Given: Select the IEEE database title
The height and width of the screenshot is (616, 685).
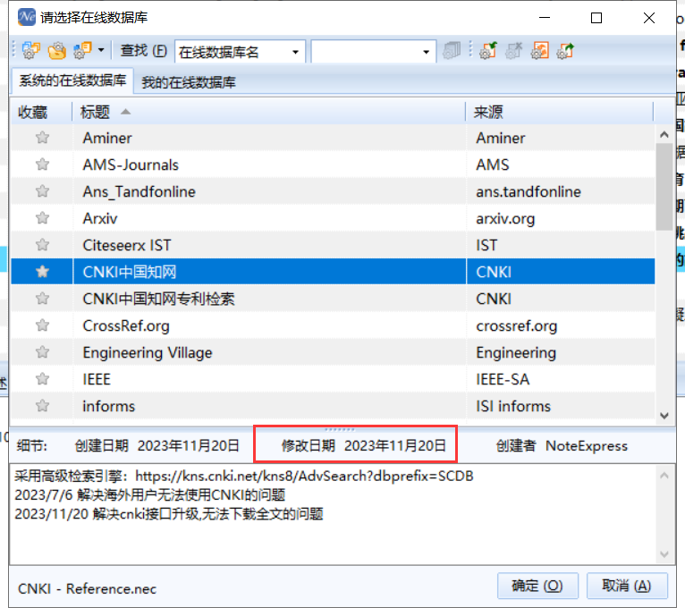Looking at the screenshot, I should 97,379.
